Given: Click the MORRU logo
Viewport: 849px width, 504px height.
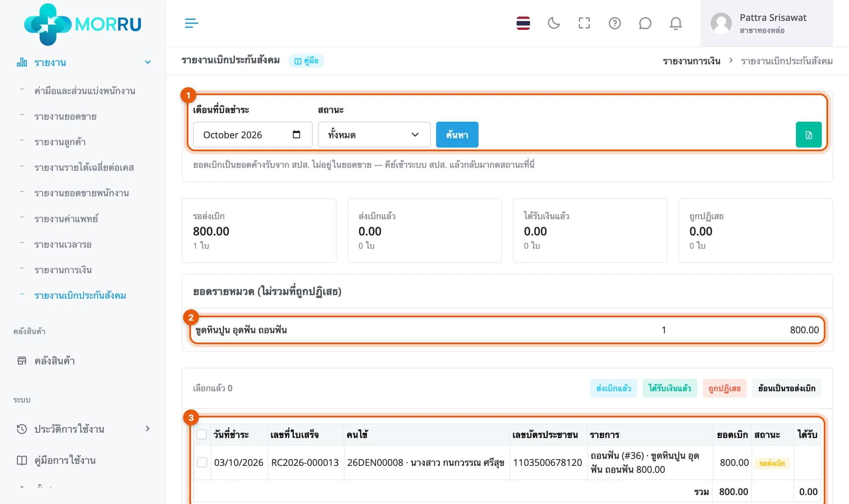Looking at the screenshot, I should tap(83, 24).
